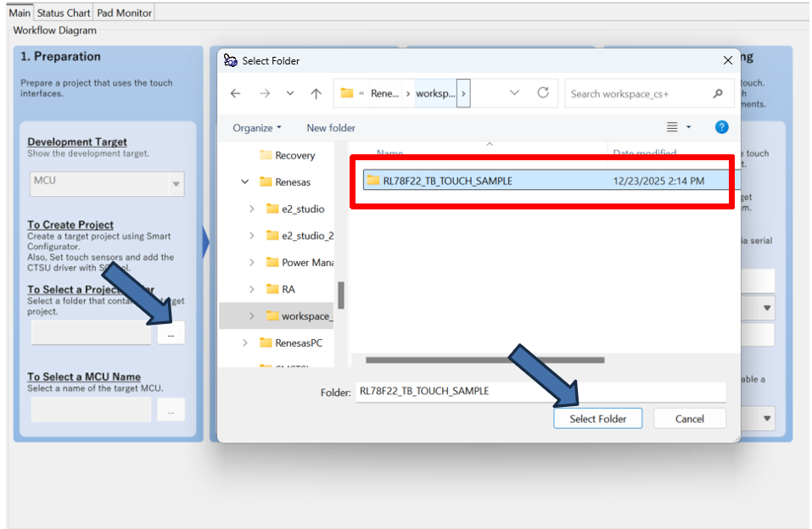Collapse the Renesas tree node
Screen dimensions: 812x529
pos(245,181)
